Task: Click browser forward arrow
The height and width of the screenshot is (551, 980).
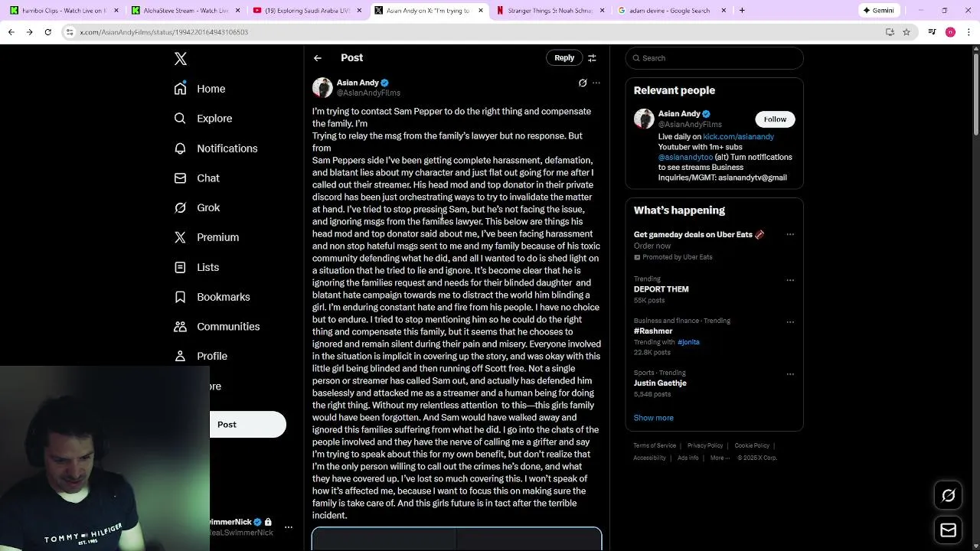Action: point(29,32)
